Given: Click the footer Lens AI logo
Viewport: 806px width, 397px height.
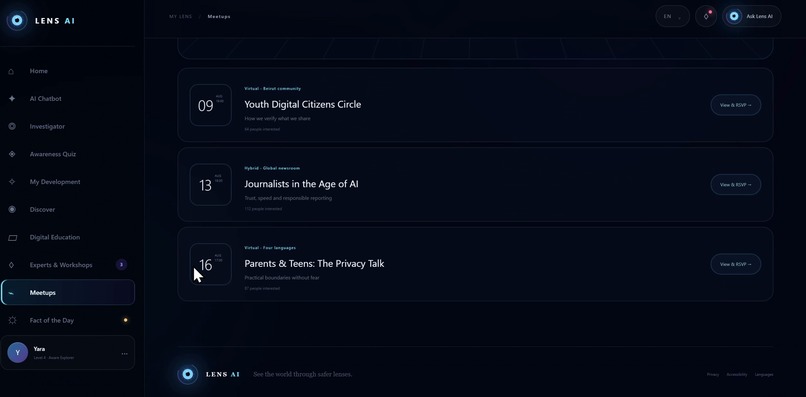Looking at the screenshot, I should (x=188, y=374).
